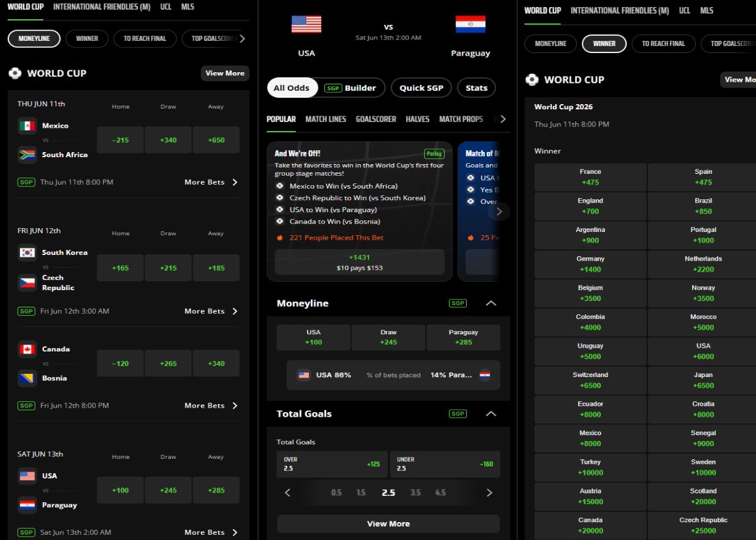Image resolution: width=756 pixels, height=540 pixels.
Task: Switch to SGP Builder view
Action: [x=350, y=88]
